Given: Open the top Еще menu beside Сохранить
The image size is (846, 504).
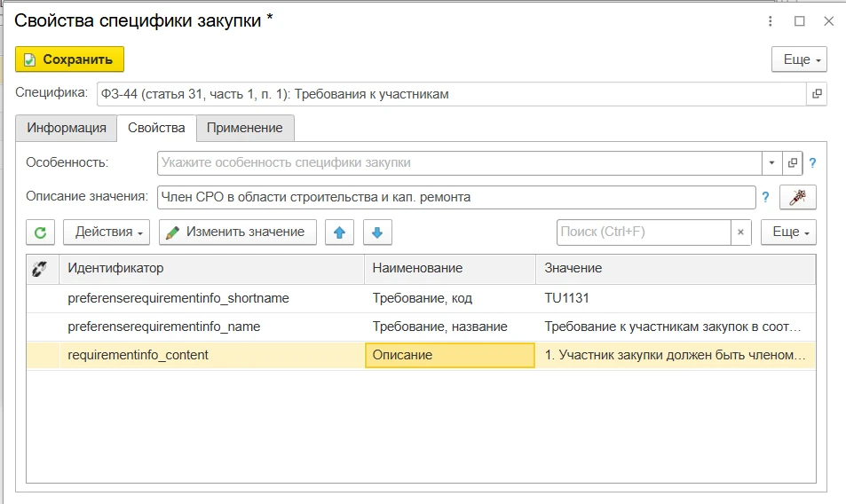Looking at the screenshot, I should pyautogui.click(x=799, y=59).
